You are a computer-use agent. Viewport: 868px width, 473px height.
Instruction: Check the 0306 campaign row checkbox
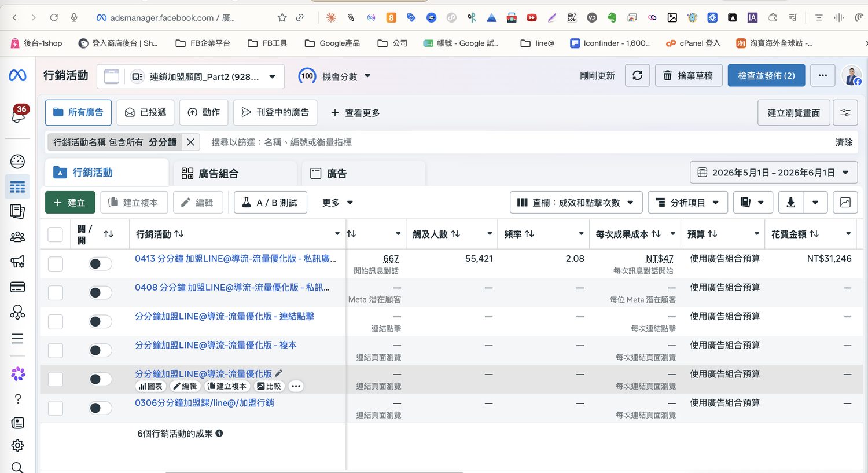[x=55, y=408]
